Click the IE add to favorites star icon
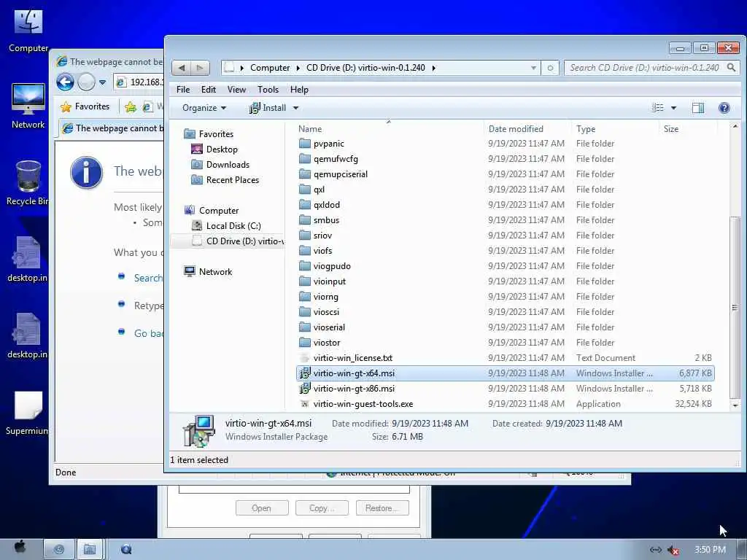Screen dimensions: 747x560 [131, 107]
